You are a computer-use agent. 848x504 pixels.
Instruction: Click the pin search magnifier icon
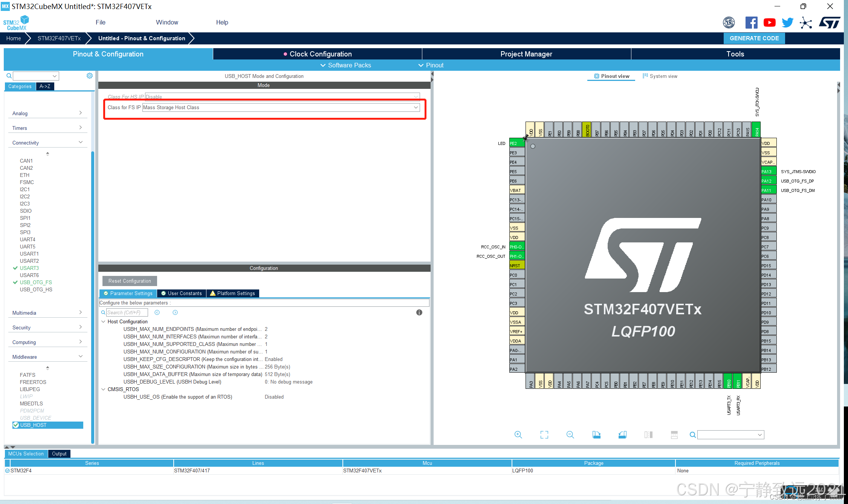692,435
